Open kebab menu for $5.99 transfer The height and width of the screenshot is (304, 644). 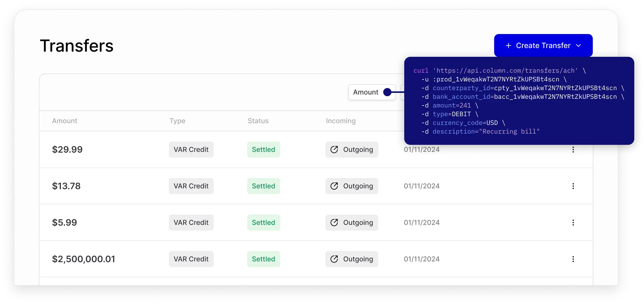[573, 223]
